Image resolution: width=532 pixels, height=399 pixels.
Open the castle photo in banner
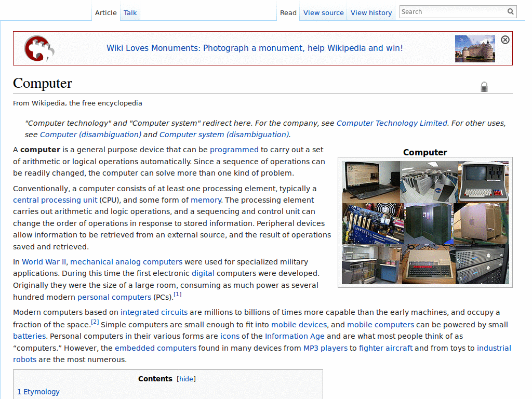coord(475,48)
